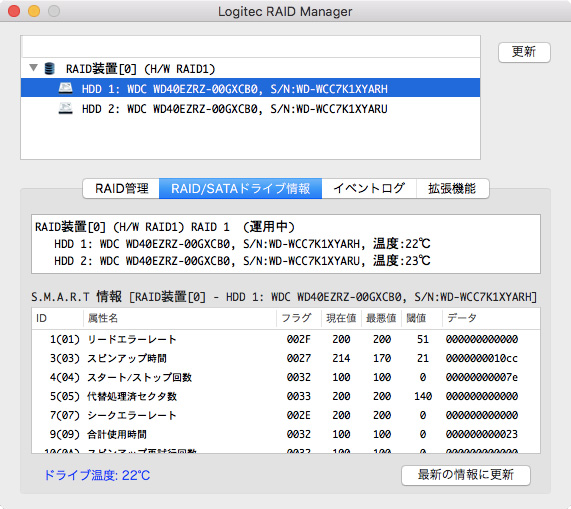The image size is (571, 509).
Task: Click the 最新の情報に更新 button
Action: coord(465,475)
